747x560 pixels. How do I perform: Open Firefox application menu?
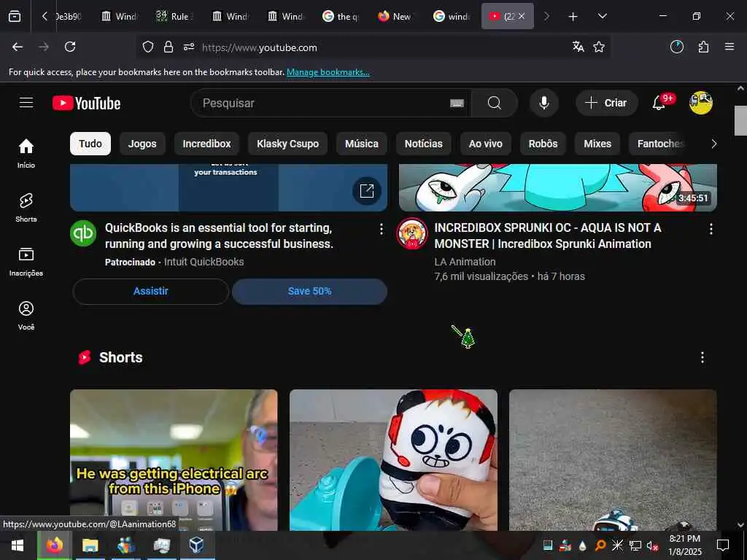tap(729, 47)
